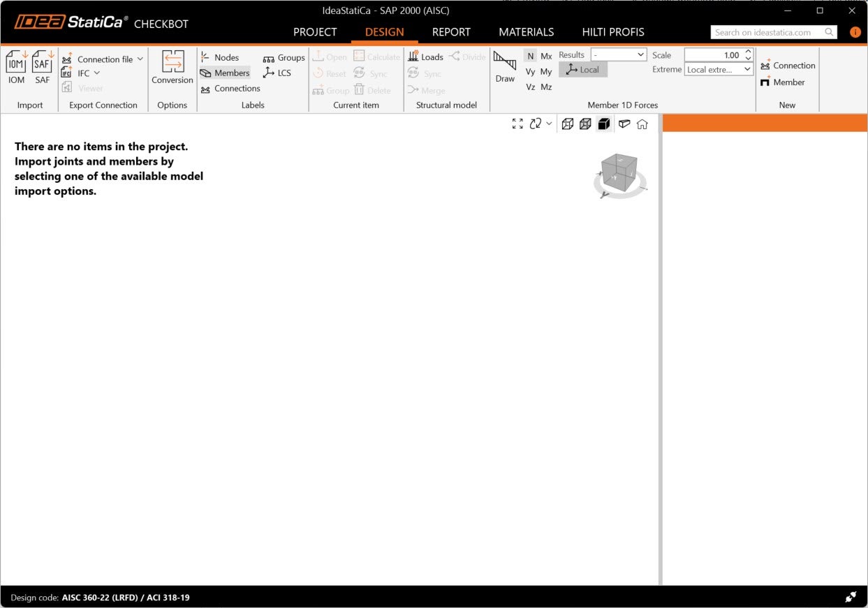Open the Conversion options
868x608 pixels.
point(172,63)
